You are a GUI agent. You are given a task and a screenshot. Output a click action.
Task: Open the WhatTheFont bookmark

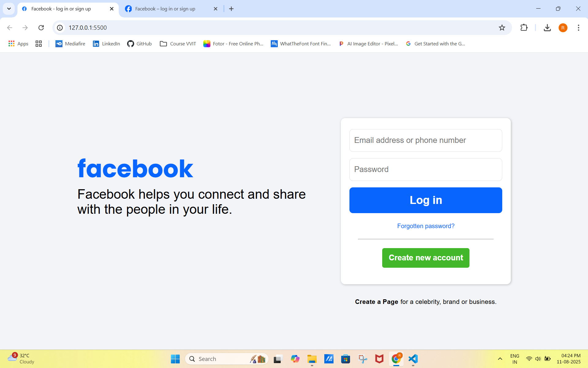[x=301, y=44]
